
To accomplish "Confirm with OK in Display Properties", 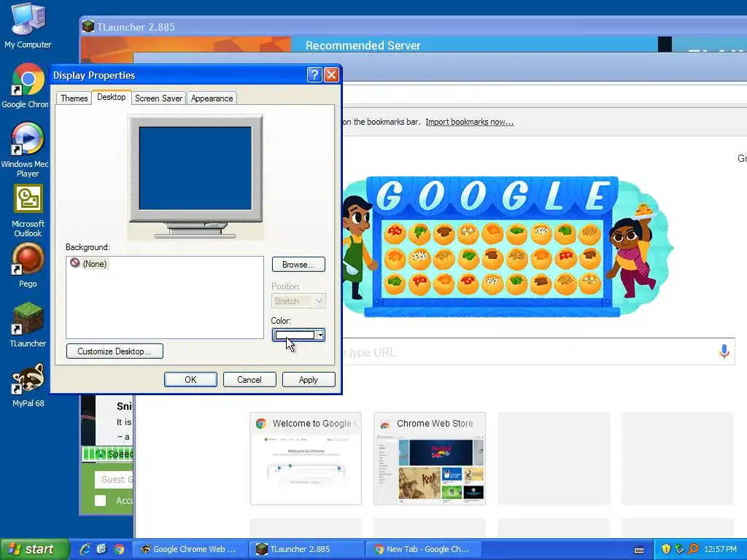I will tap(190, 379).
